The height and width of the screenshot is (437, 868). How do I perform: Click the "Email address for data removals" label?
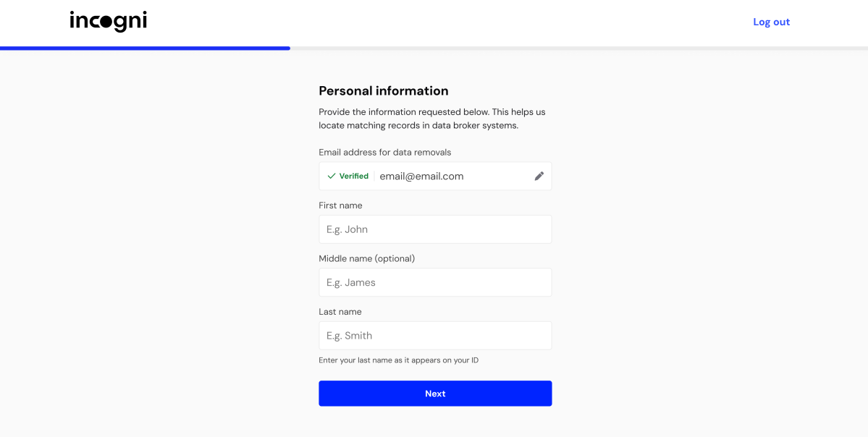click(384, 152)
